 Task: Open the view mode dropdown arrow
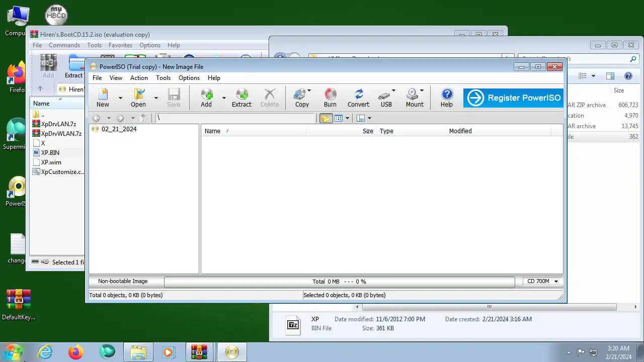347,118
